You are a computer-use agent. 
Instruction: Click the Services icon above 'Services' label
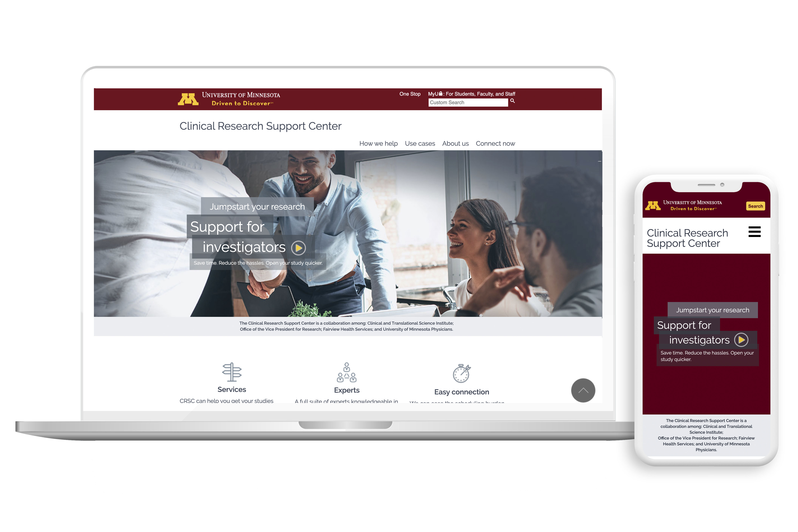(x=232, y=372)
